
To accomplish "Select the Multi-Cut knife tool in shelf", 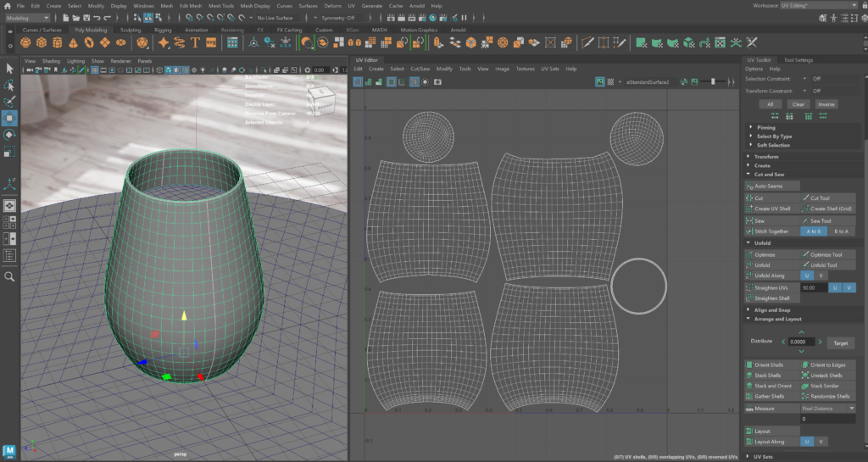I will point(587,42).
